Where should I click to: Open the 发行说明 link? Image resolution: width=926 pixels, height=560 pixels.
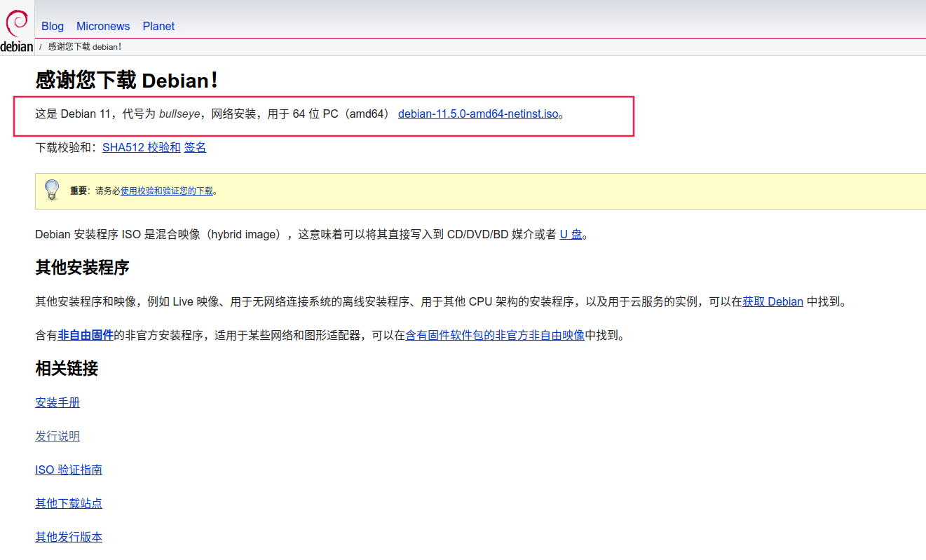tap(57, 436)
